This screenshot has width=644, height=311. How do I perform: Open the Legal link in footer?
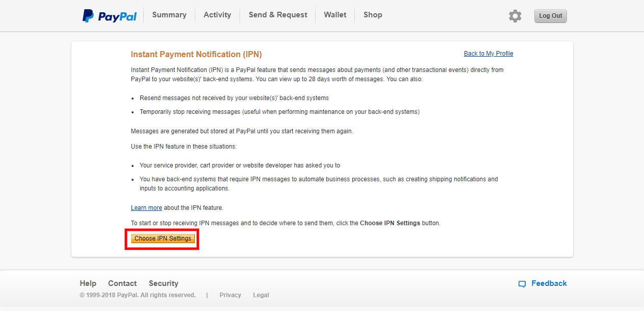tap(261, 295)
